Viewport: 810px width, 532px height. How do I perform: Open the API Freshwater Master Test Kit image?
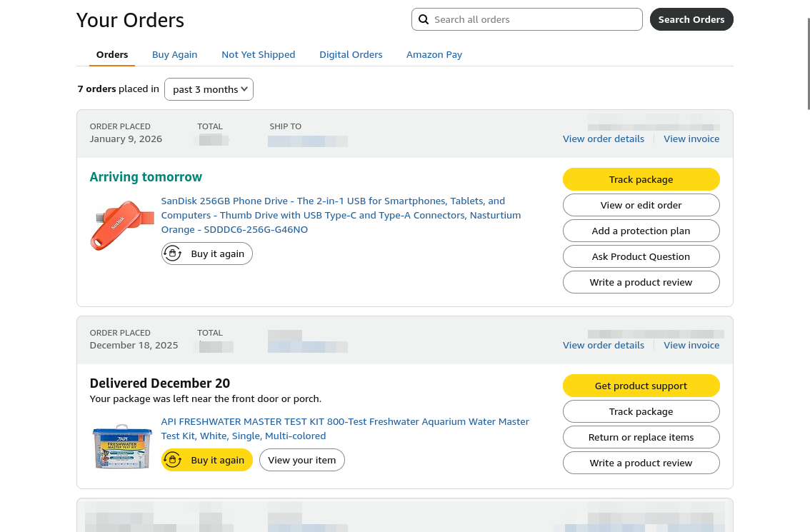pyautogui.click(x=122, y=446)
